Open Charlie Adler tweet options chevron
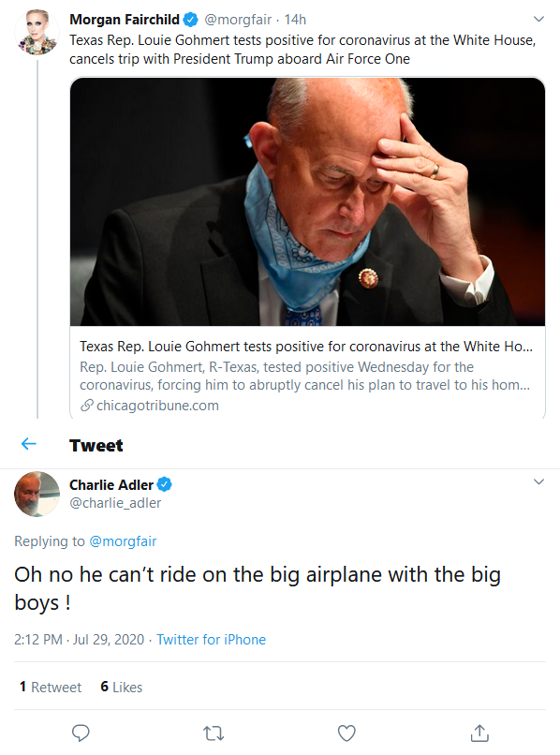This screenshot has width=560, height=755. click(538, 482)
